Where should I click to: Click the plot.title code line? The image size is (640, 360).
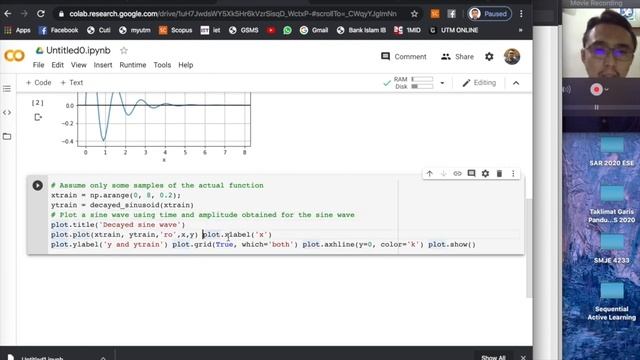click(118, 224)
